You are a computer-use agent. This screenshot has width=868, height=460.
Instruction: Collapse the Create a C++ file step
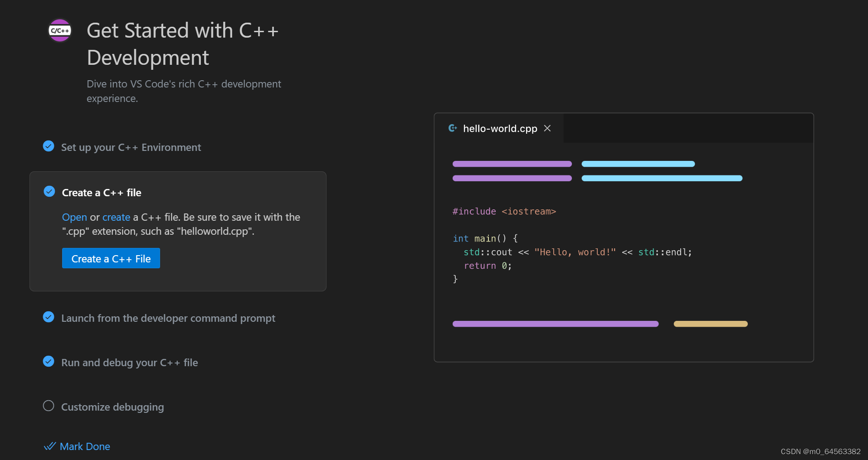point(102,192)
